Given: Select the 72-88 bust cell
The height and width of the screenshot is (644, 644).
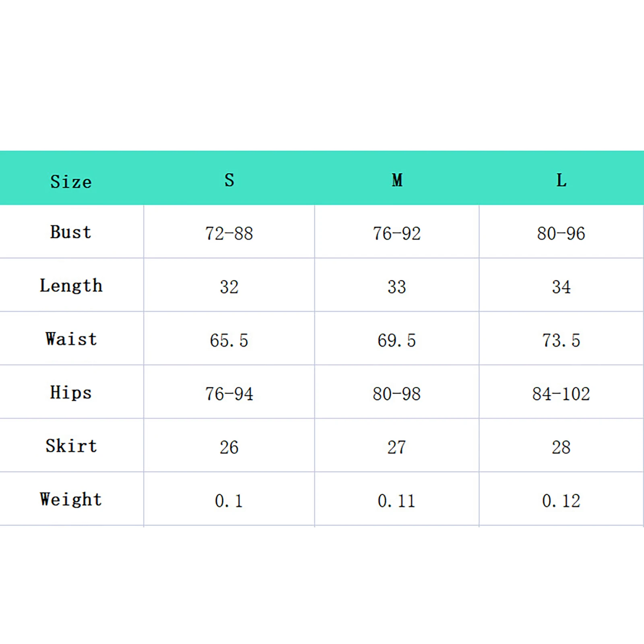Looking at the screenshot, I should (229, 233).
